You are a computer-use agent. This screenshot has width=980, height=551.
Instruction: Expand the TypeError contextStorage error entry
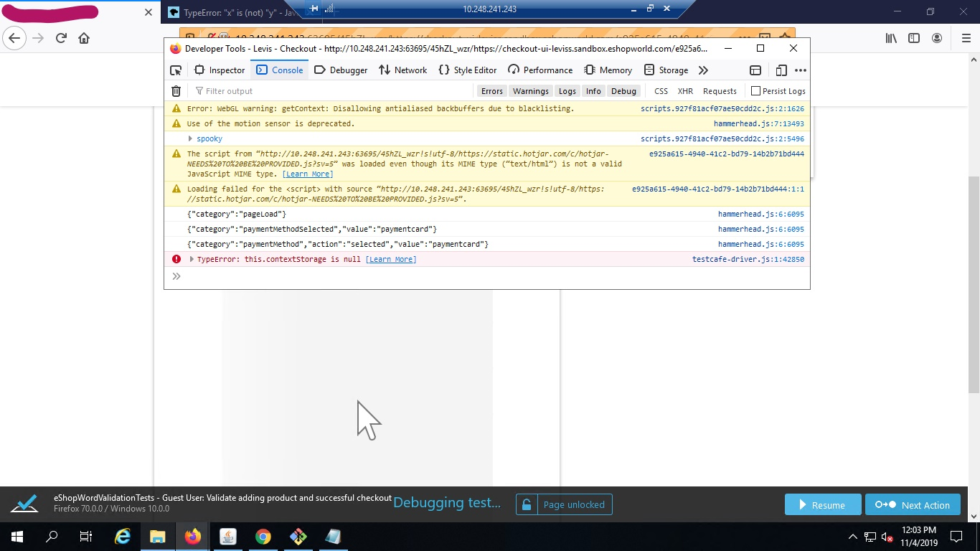pyautogui.click(x=192, y=259)
